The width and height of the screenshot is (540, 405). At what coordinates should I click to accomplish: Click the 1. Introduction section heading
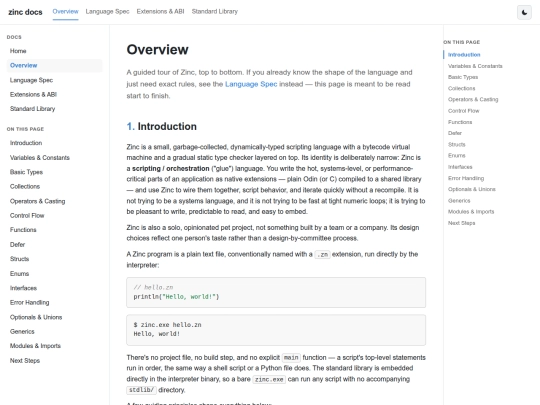[x=162, y=126]
